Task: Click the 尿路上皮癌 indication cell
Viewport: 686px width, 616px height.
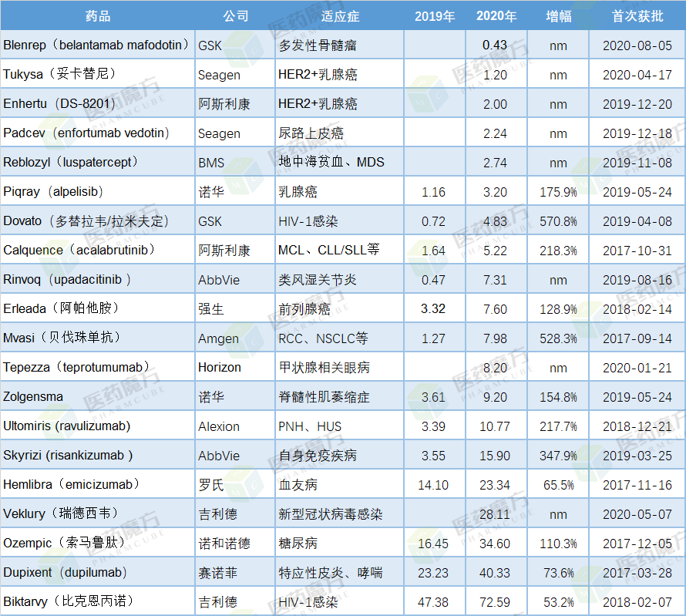Action: point(339,133)
